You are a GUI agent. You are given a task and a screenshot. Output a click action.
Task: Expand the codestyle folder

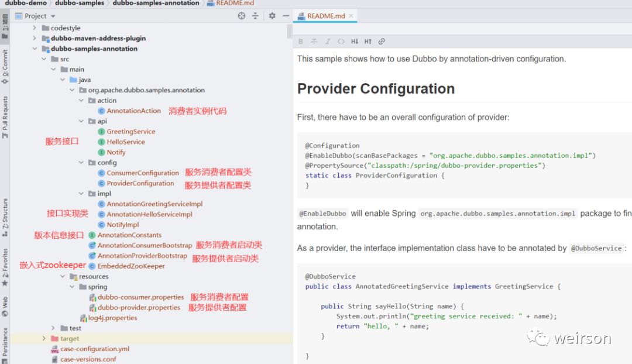pyautogui.click(x=35, y=28)
